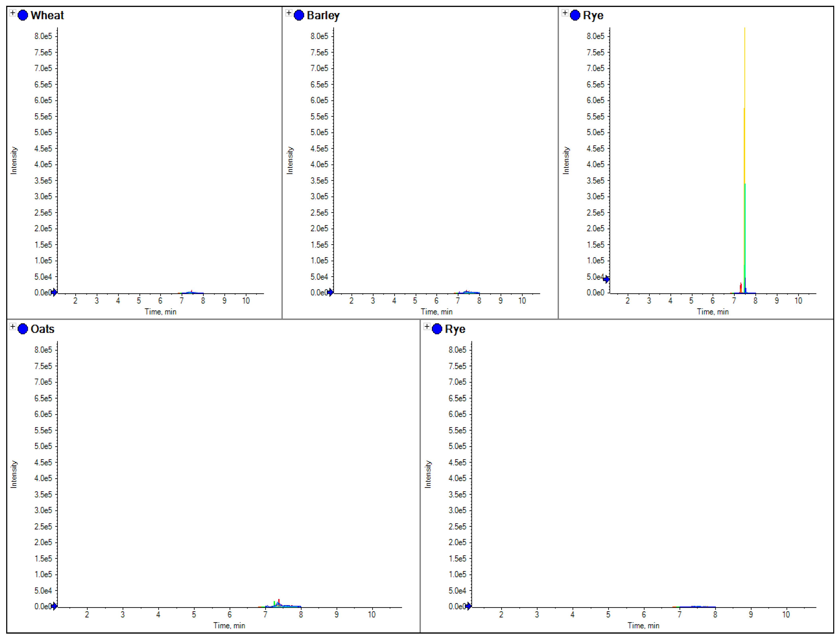Select the Oats pane title
The width and height of the screenshot is (840, 641).
(x=42, y=329)
